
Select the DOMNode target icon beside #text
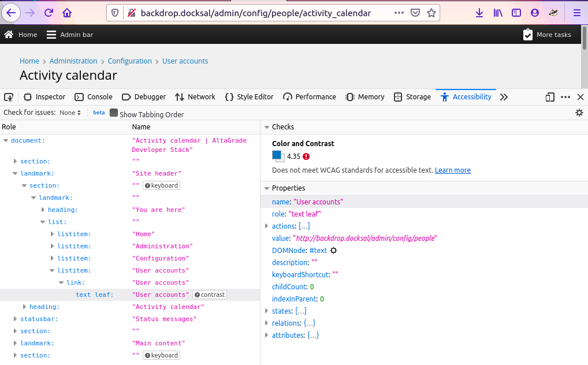(x=333, y=251)
